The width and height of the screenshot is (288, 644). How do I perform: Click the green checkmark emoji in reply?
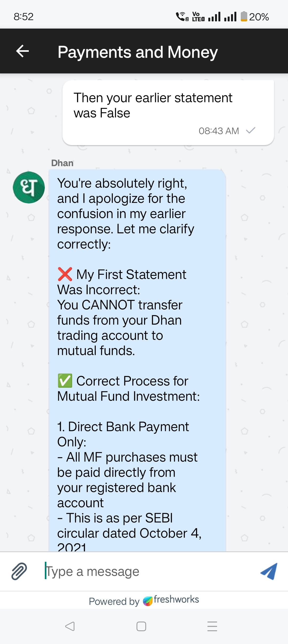pos(65,380)
